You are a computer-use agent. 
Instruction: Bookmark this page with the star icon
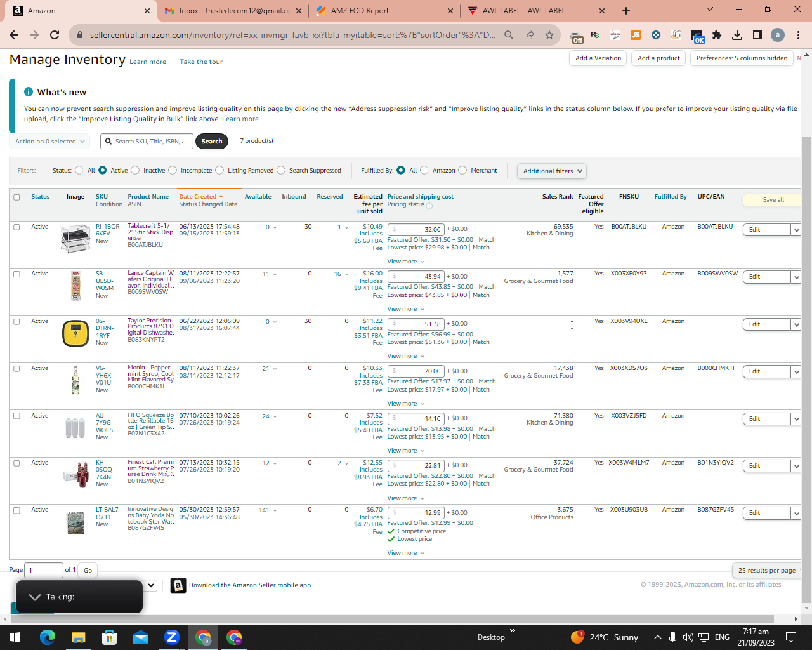549,35
